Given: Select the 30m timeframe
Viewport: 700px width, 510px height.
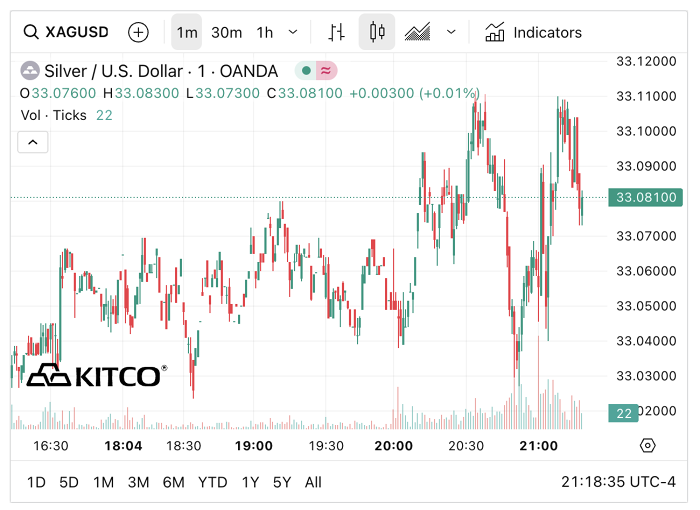Looking at the screenshot, I should pyautogui.click(x=226, y=32).
